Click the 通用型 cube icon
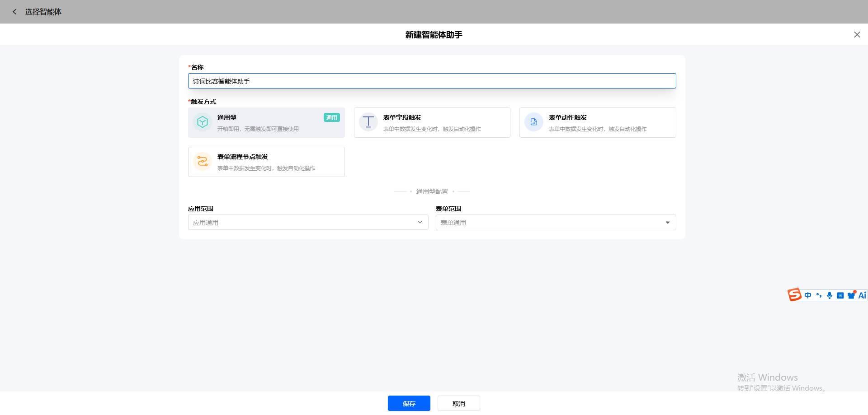The image size is (868, 415). (x=203, y=122)
